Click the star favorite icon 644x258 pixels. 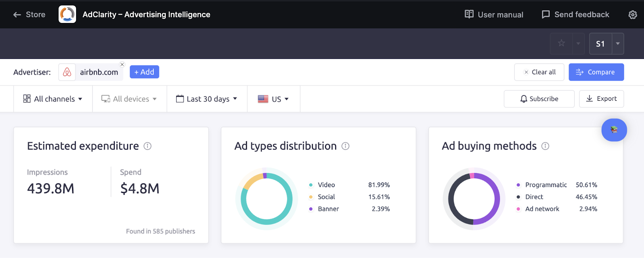coord(561,44)
